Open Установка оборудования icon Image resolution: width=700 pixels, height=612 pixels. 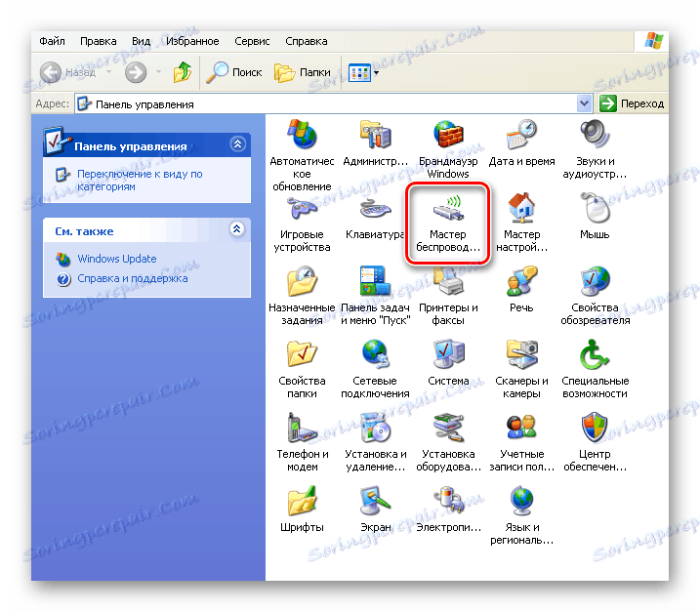[x=448, y=428]
